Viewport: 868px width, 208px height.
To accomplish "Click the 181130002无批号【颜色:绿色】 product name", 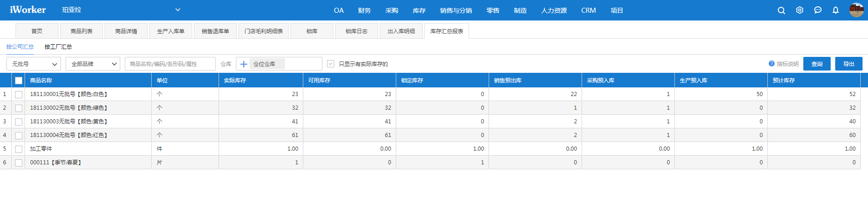I will tap(69, 108).
